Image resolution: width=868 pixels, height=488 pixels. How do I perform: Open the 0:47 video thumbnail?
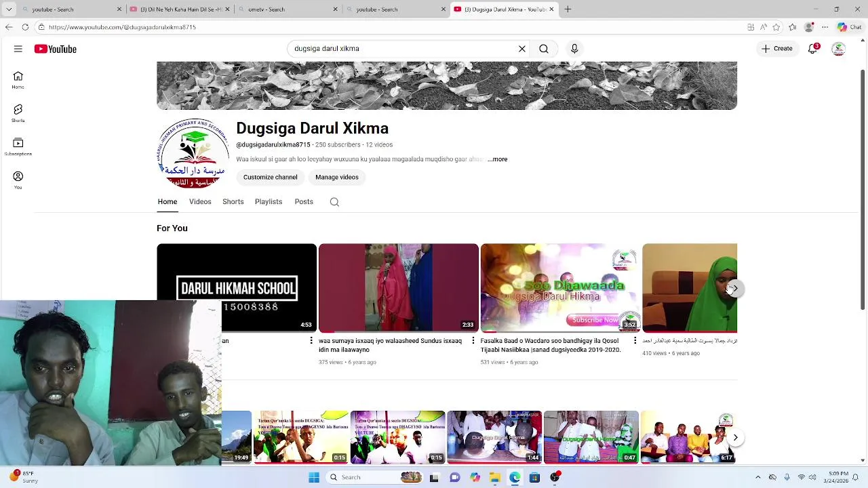click(x=591, y=437)
